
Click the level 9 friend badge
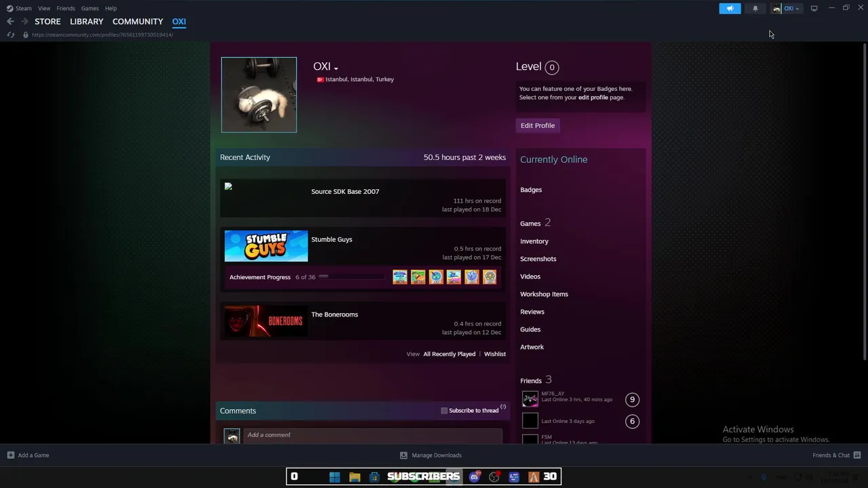(x=632, y=399)
